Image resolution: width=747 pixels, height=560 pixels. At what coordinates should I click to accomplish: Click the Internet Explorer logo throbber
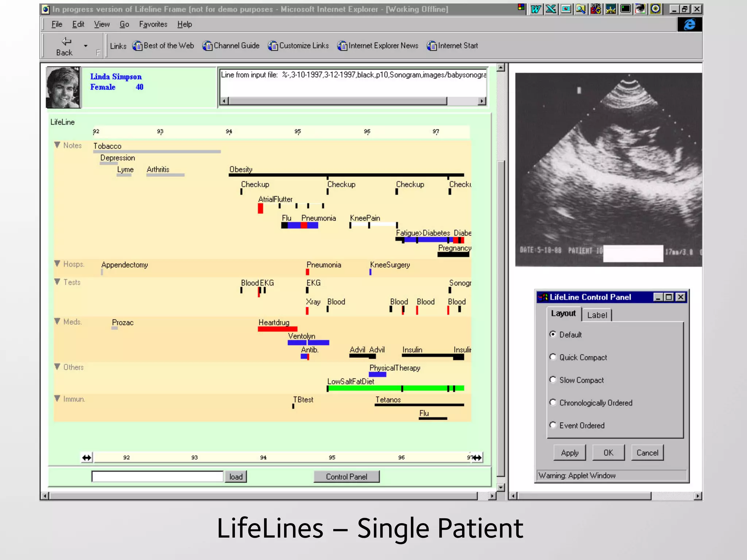click(x=689, y=25)
